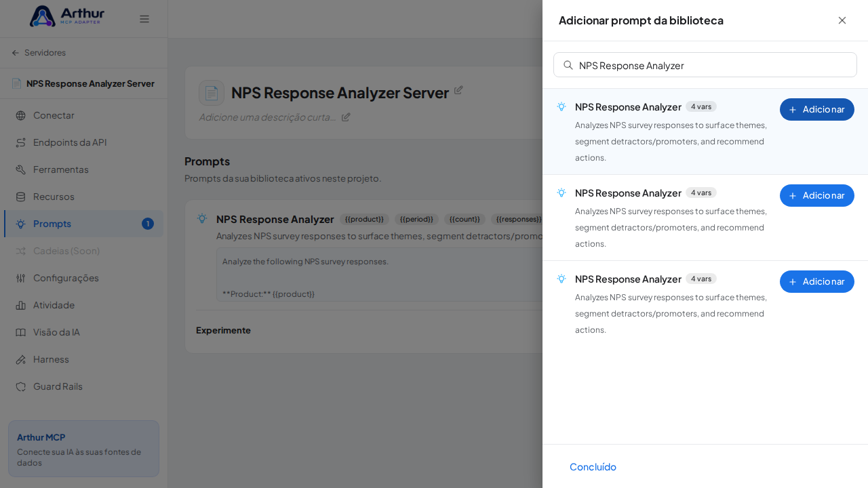Open Endpoints da API
This screenshot has height=488, width=868.
83,142
